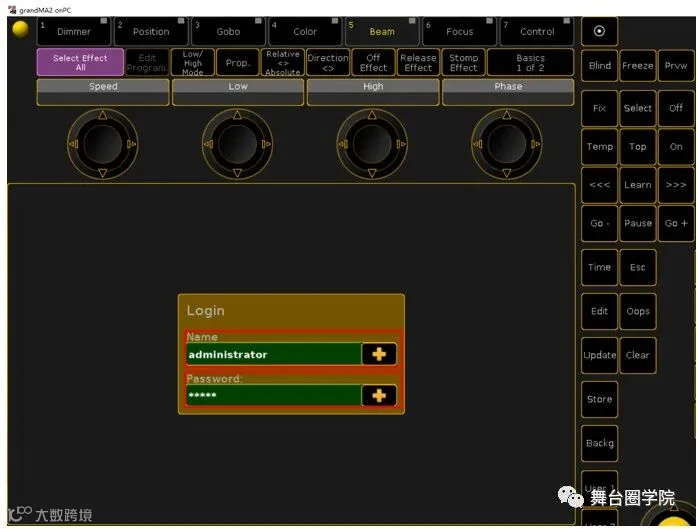The image size is (698, 529).
Task: Toggle the Select Effect All button
Action: tap(80, 62)
